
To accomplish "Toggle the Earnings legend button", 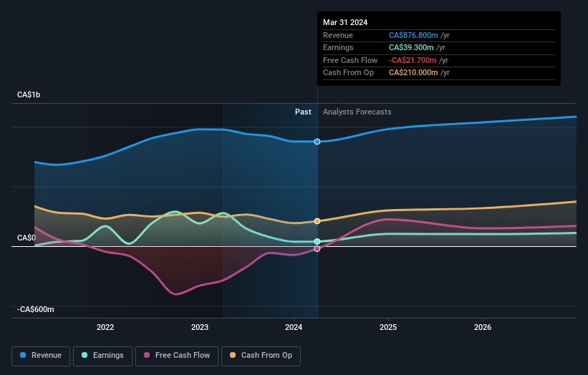I will tap(102, 356).
